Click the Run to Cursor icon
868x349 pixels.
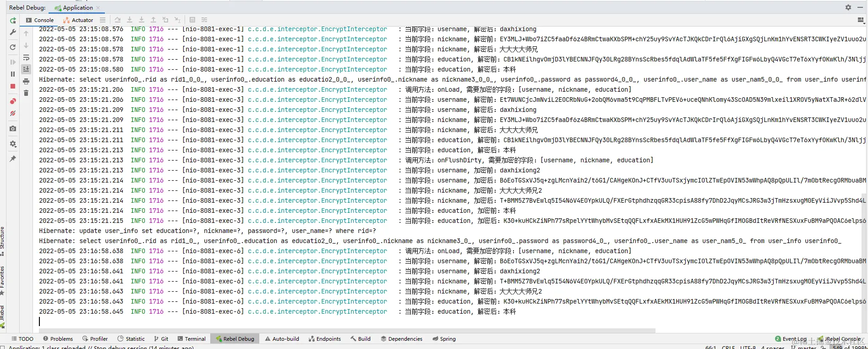(177, 20)
